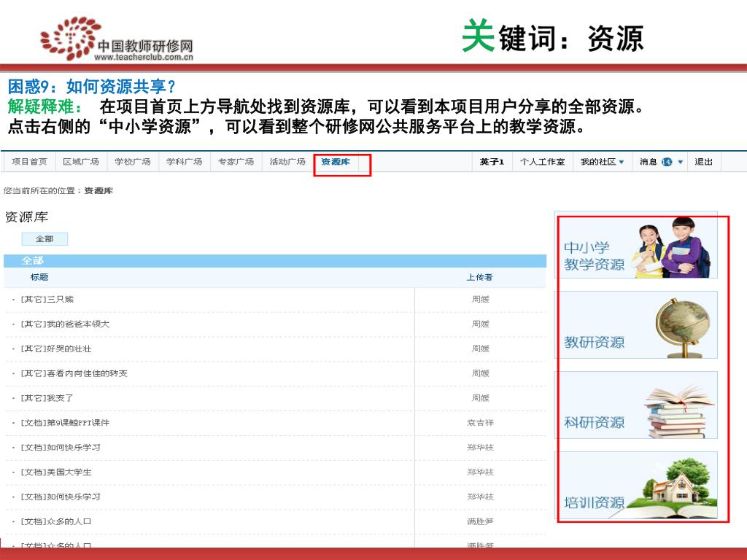Image resolution: width=747 pixels, height=560 pixels.
Task: Click the 上传者 column header
Action: (x=480, y=277)
